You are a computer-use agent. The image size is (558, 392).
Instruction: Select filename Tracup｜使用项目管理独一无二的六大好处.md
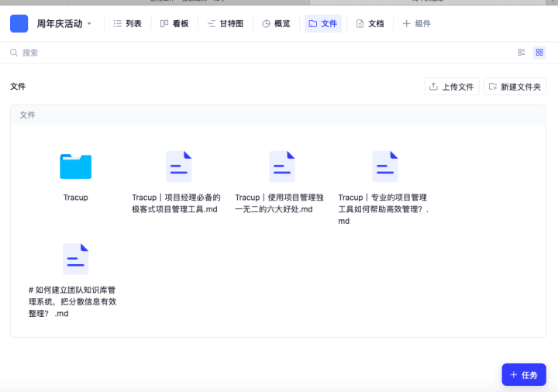tap(279, 203)
